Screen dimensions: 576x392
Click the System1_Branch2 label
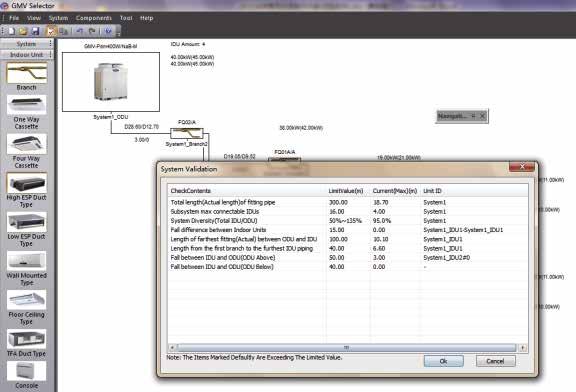[187, 144]
